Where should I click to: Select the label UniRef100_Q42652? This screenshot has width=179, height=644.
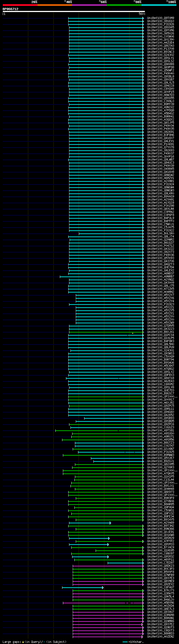161,415
